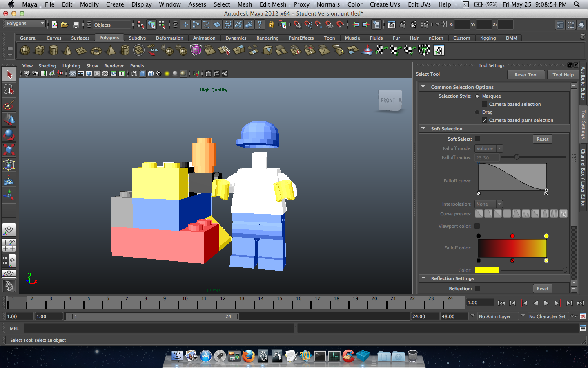Enable the Soft Select checkbox

pos(477,139)
